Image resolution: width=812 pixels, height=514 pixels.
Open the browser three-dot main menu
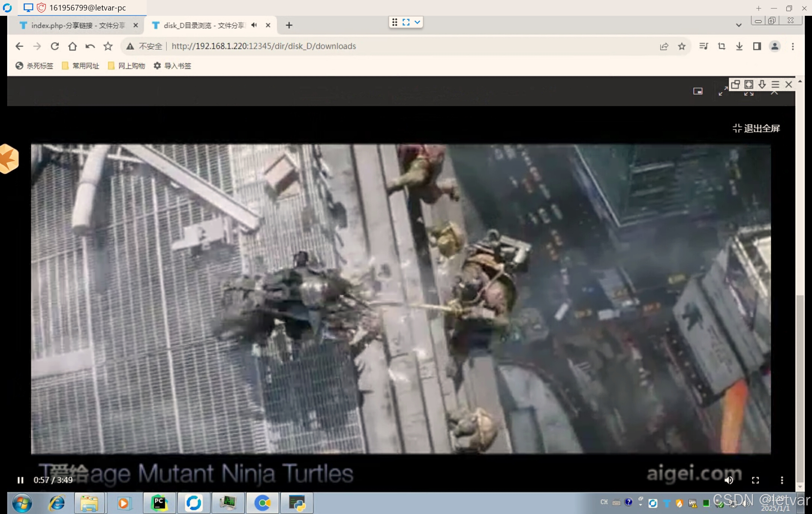[x=793, y=46]
